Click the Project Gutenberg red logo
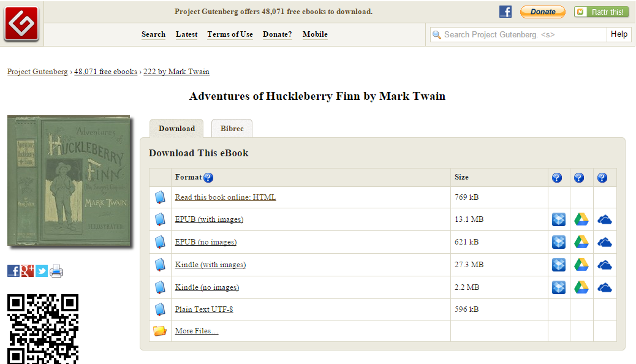Viewport: 636px width, 364px height. (21, 23)
